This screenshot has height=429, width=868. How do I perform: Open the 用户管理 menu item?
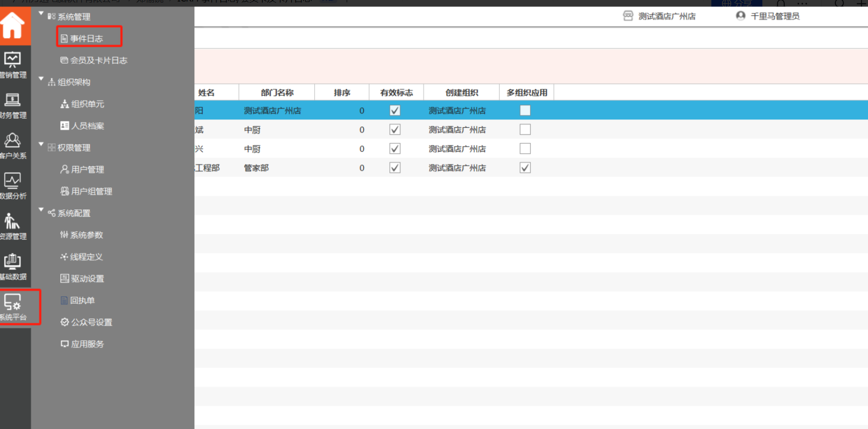pos(87,170)
